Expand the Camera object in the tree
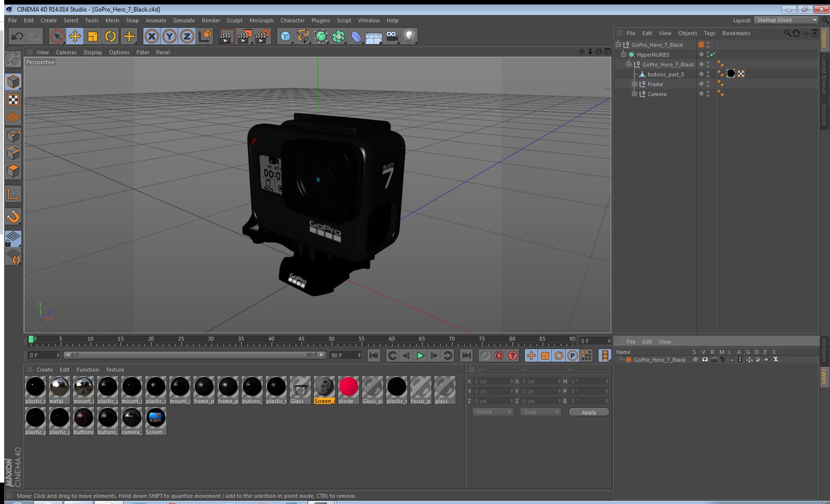This screenshot has width=830, height=504. 634,94
